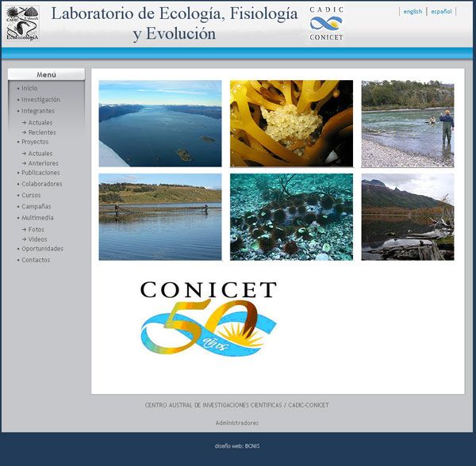The height and width of the screenshot is (466, 476).
Task: Open Videos under Multimedia
Action: tap(37, 239)
